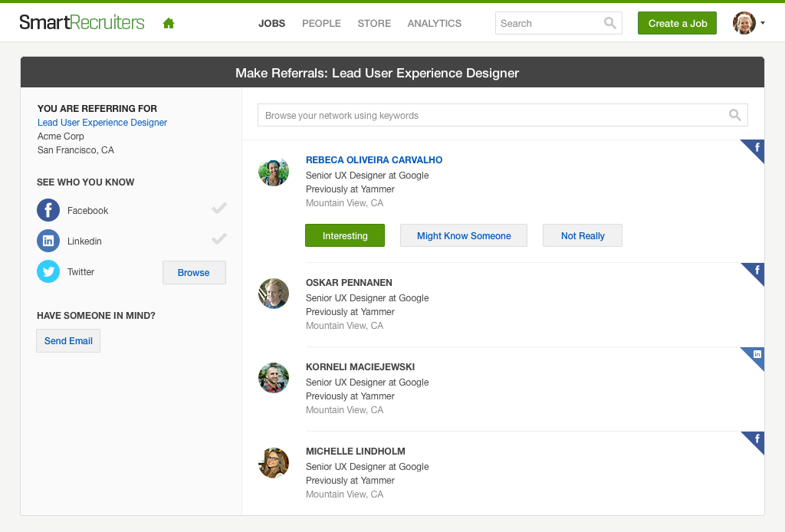This screenshot has width=785, height=532.
Task: Open the user profile avatar
Action: 744,23
